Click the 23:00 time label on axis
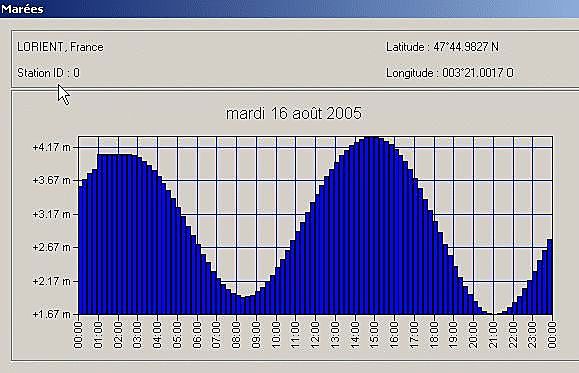This screenshot has height=373, width=579. [532, 335]
